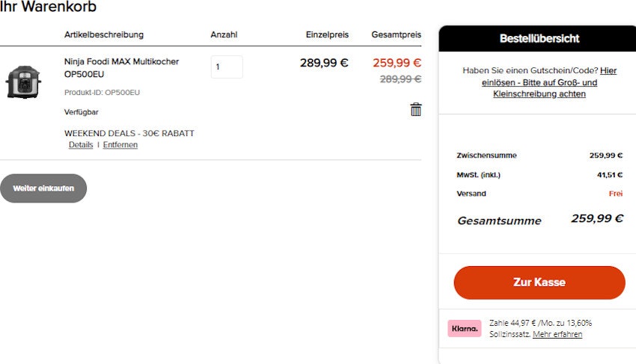The image size is (636, 364).
Task: Proceed with the Zur Kasse button
Action: click(x=539, y=283)
